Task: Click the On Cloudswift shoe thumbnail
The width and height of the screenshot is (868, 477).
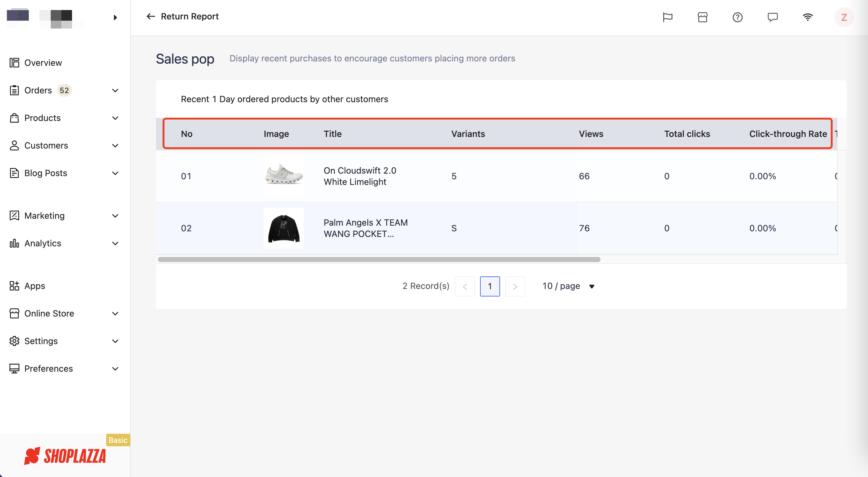Action: (283, 176)
